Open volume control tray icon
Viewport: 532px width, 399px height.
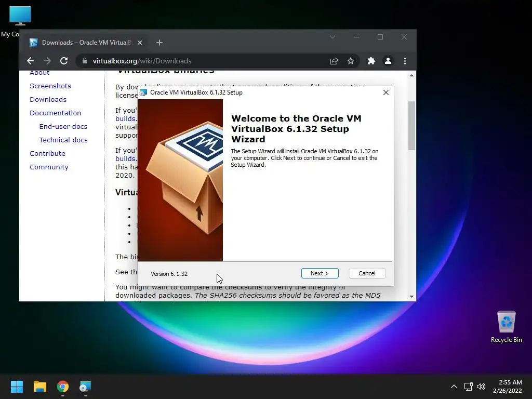[481, 387]
